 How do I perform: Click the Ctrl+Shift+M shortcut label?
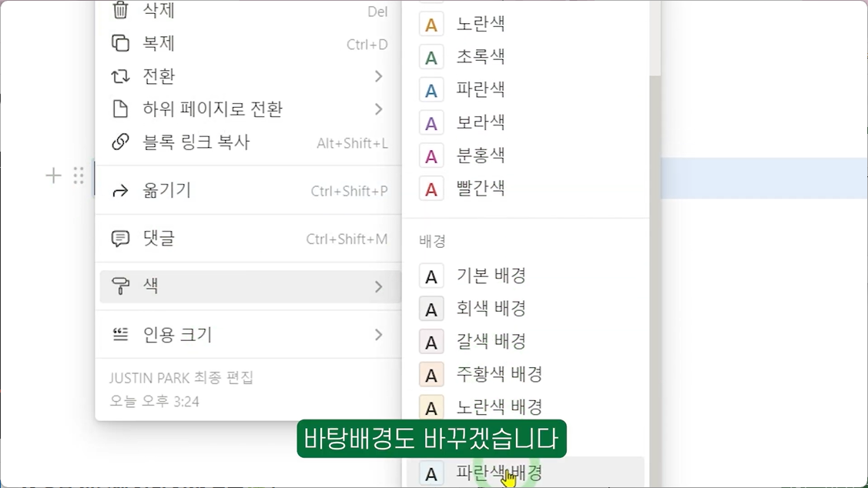[x=347, y=239]
